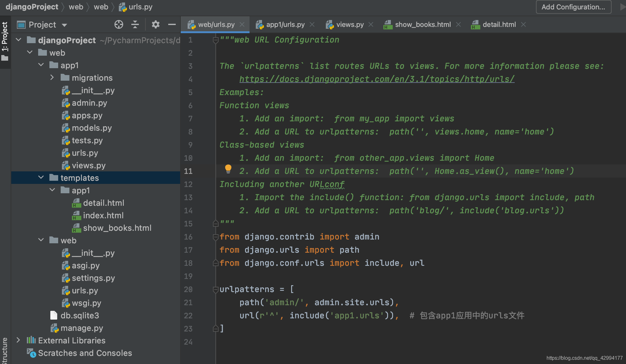The width and height of the screenshot is (626, 364).
Task: Click the Add Configuration button
Action: [573, 7]
